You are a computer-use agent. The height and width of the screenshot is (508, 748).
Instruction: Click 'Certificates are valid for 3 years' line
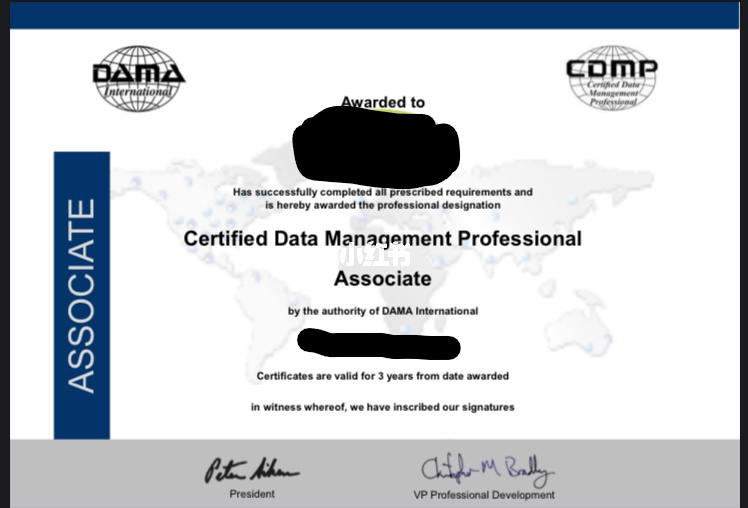(x=383, y=376)
